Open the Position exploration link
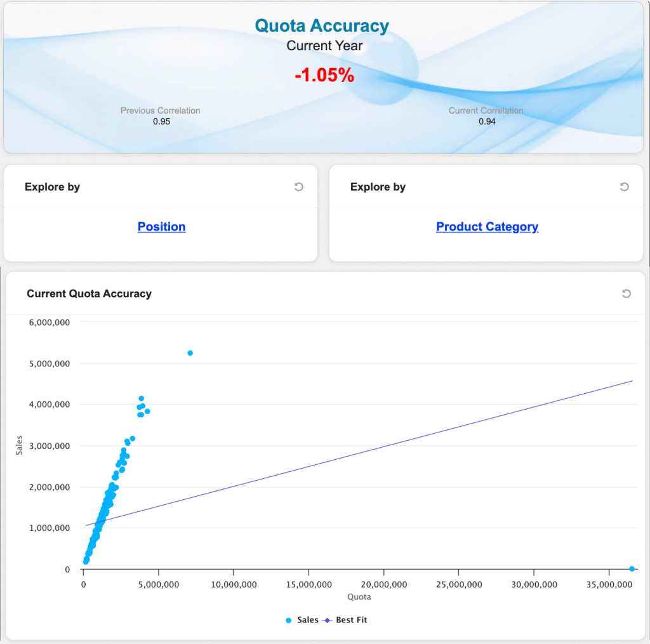Screen dimensions: 650x644 click(161, 227)
